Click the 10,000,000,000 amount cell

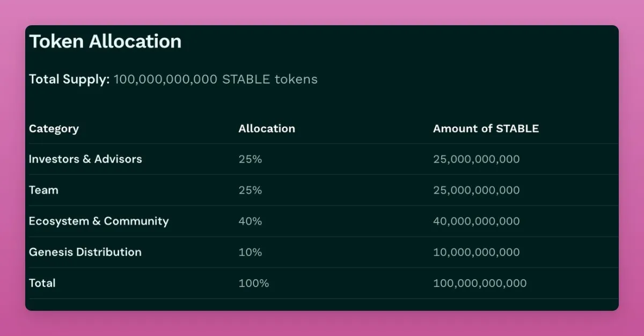point(476,252)
